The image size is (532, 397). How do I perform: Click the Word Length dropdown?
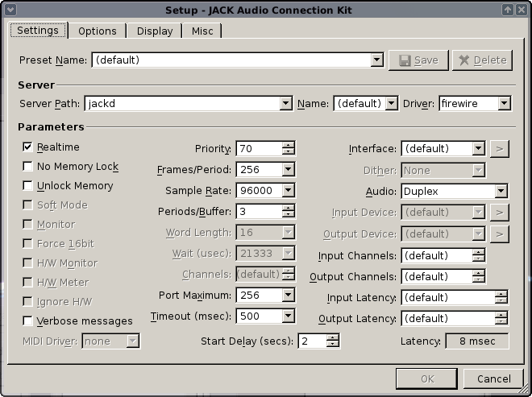click(265, 232)
